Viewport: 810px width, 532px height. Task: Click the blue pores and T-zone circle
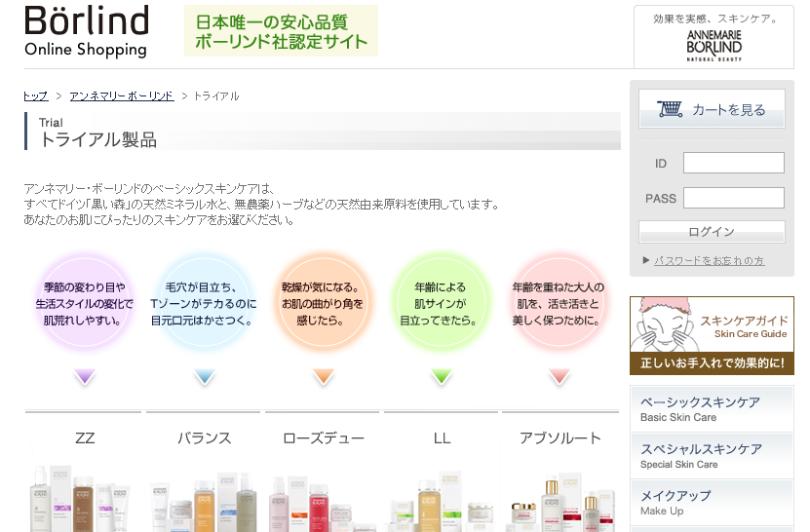204,304
